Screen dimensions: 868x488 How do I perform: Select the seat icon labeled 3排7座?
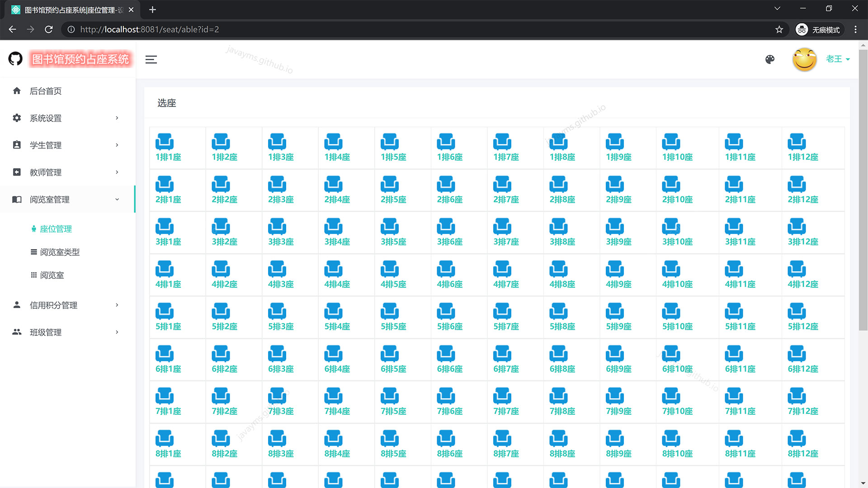[502, 226]
